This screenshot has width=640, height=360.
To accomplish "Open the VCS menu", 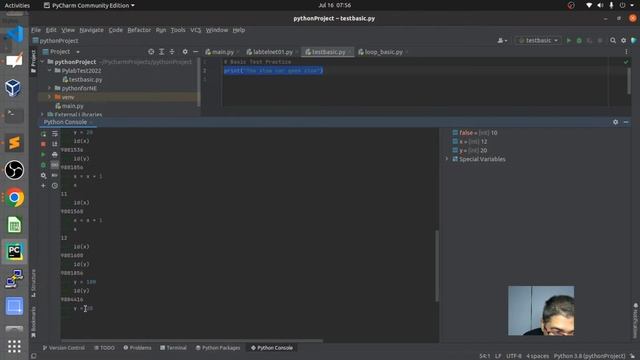I will click(x=196, y=30).
